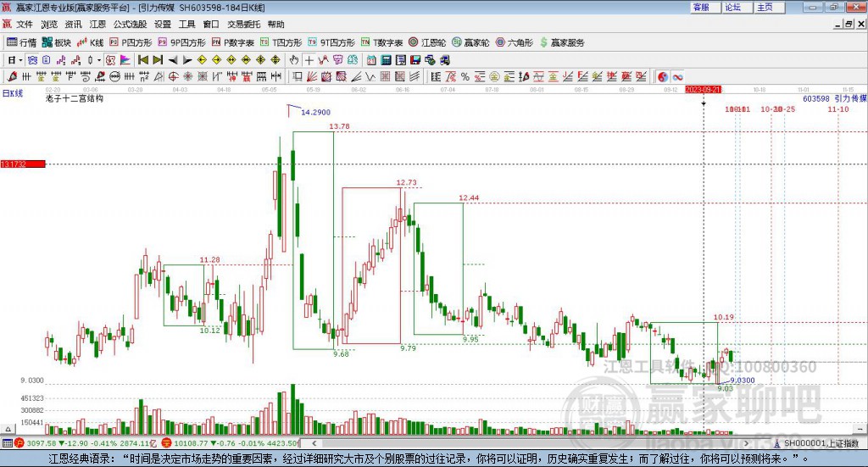Screen dimensions: 868x467
Task: Open the 板块 sector view
Action: (57, 42)
